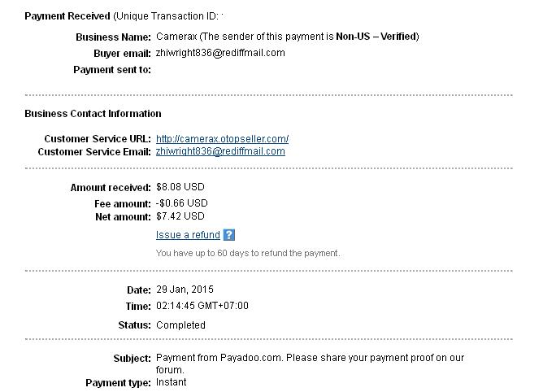Click the 02:14:45 GMT+07:00 time value
Screen dimensions: 556x392
pos(202,307)
